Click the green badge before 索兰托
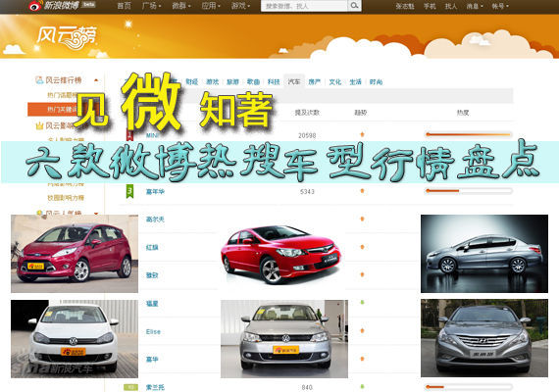 130,387
